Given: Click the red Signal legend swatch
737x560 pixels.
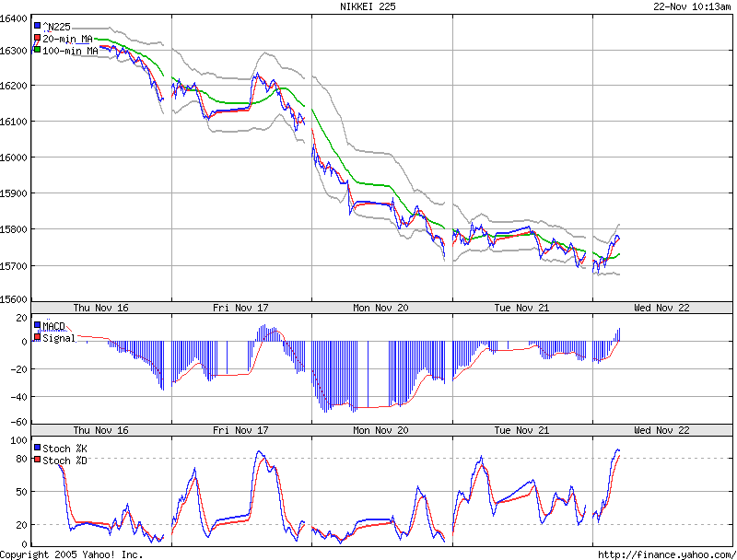Looking at the screenshot, I should (x=37, y=337).
